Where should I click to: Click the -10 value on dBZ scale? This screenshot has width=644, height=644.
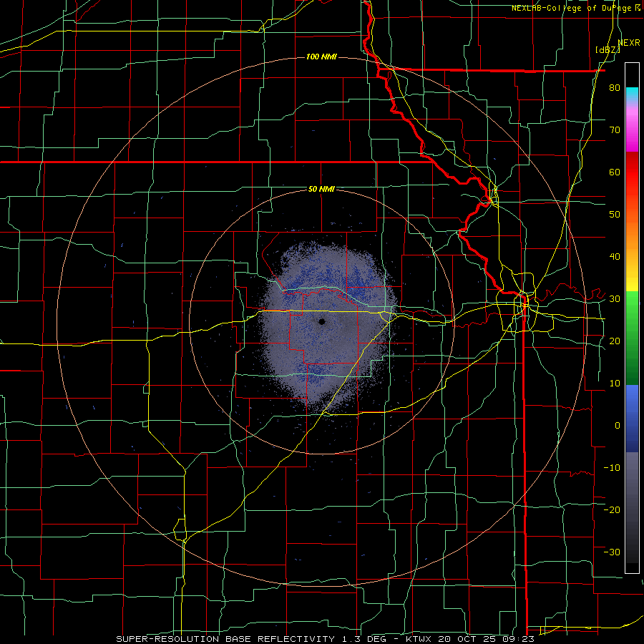[x=612, y=468]
